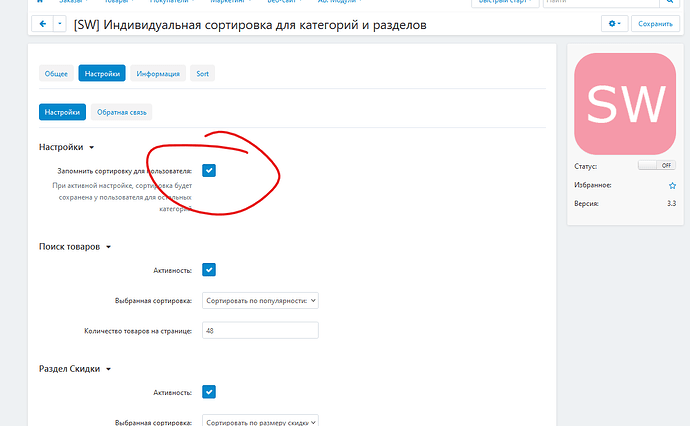Click the Выбранная сортировка label under Поиск товаров

[x=153, y=301]
